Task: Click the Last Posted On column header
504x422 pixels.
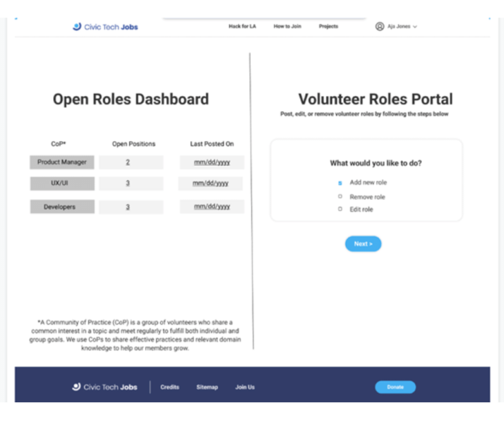Action: [212, 144]
